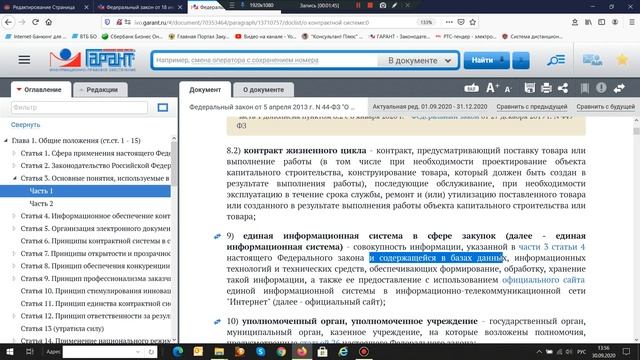
Task: Share the document via share icon
Action: (x=563, y=88)
